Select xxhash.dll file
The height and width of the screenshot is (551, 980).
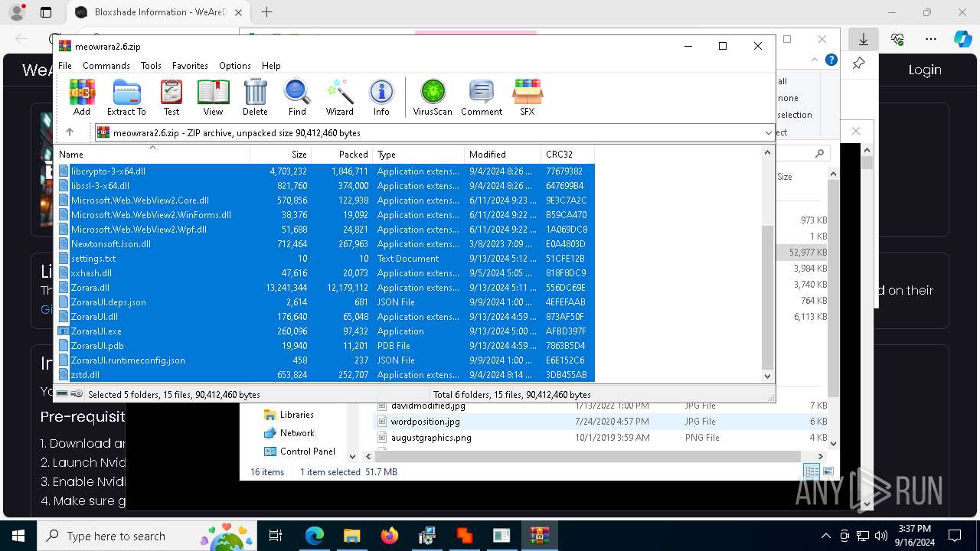pos(325,273)
